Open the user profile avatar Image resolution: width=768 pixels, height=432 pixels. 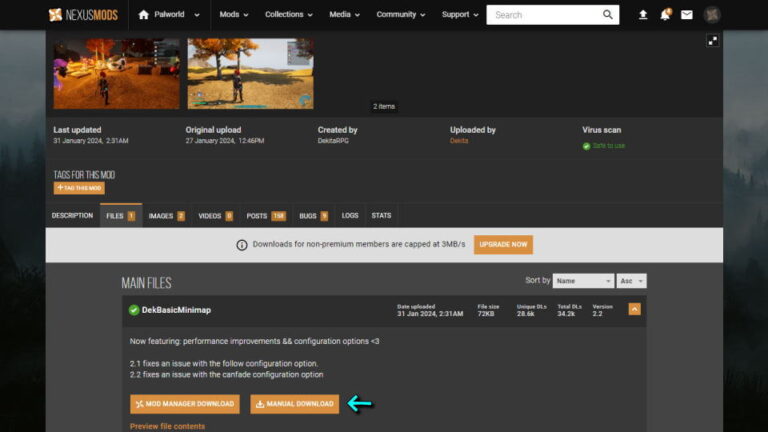[712, 15]
